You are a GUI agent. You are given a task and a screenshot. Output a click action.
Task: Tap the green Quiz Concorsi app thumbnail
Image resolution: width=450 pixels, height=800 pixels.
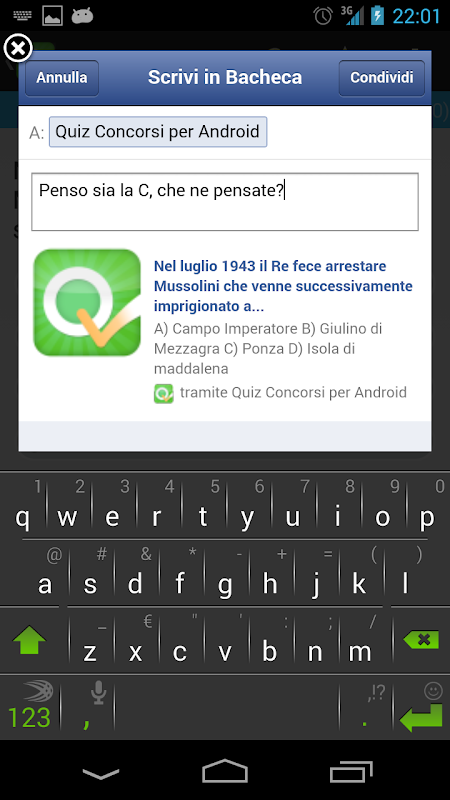[87, 303]
